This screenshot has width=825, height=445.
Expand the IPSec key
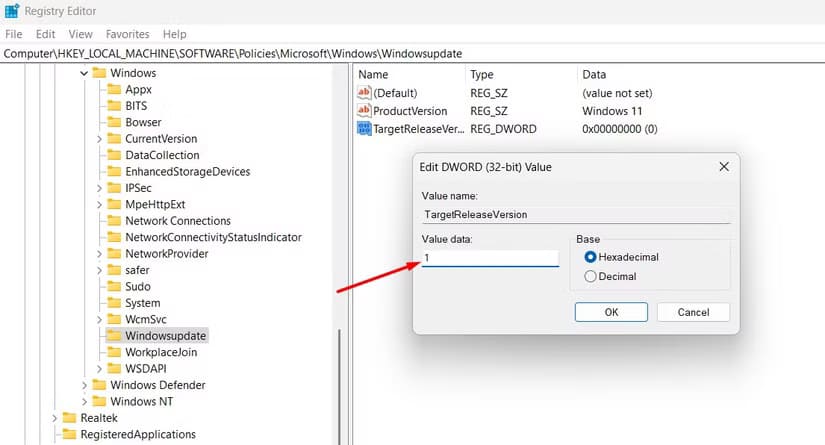(99, 188)
